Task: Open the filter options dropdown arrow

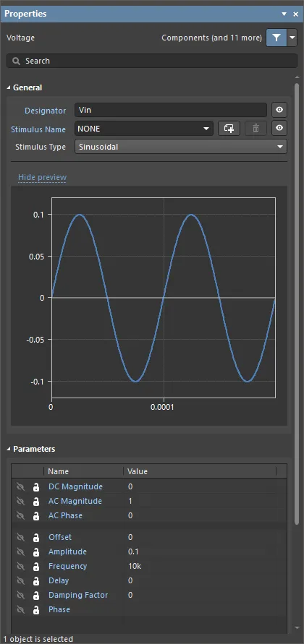Action: [292, 38]
